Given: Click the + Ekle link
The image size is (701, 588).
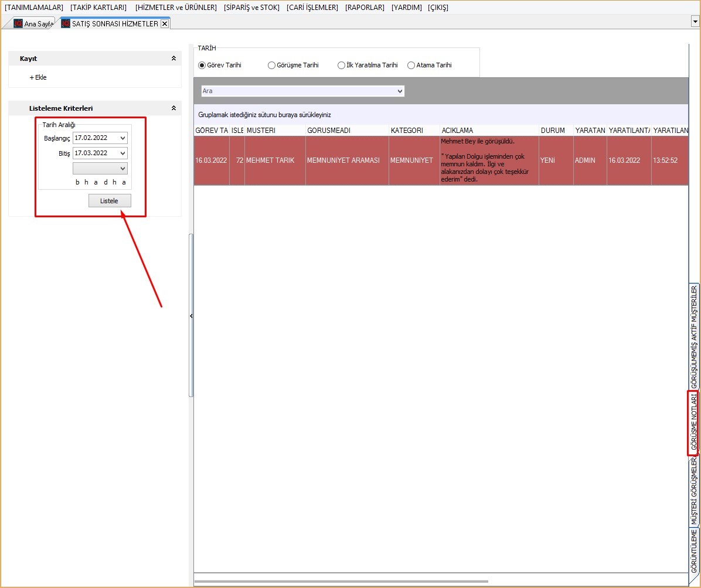Looking at the screenshot, I should point(38,77).
